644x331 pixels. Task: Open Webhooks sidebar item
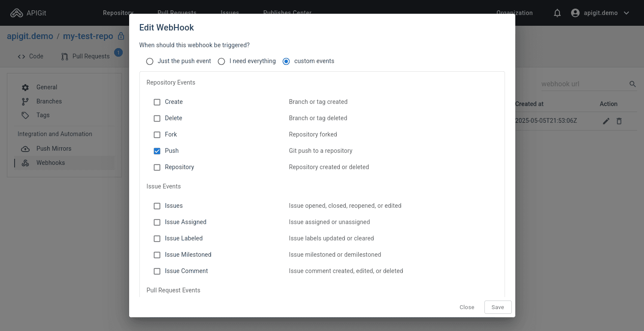64,163
